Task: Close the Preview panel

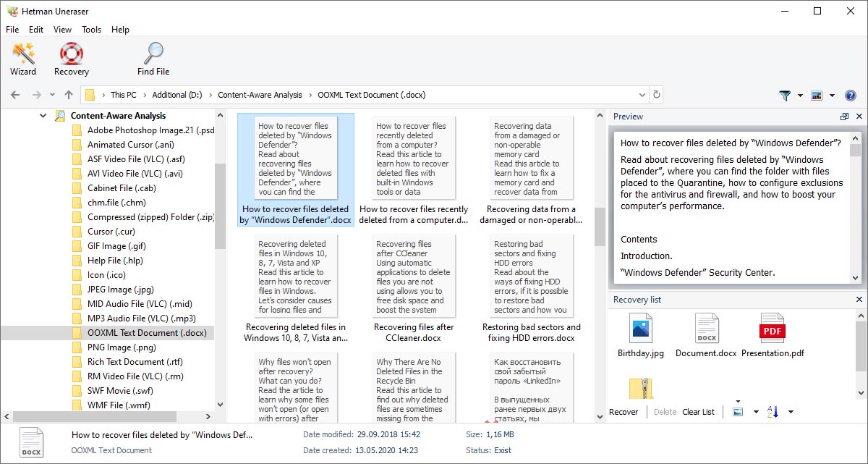Action: (x=859, y=117)
